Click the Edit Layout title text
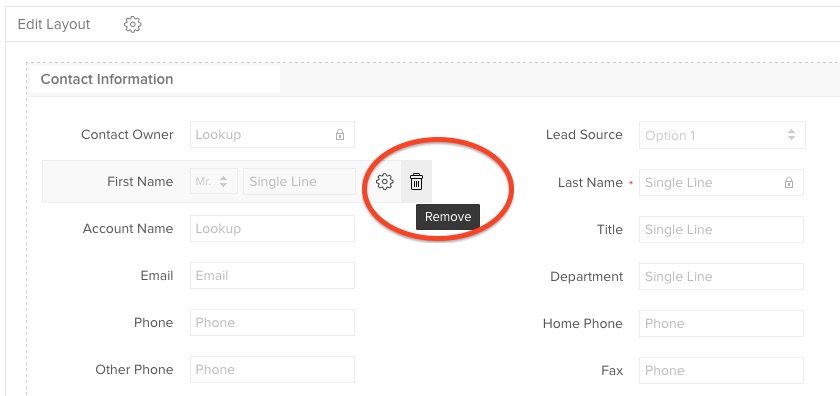The image size is (840, 396). coord(54,24)
